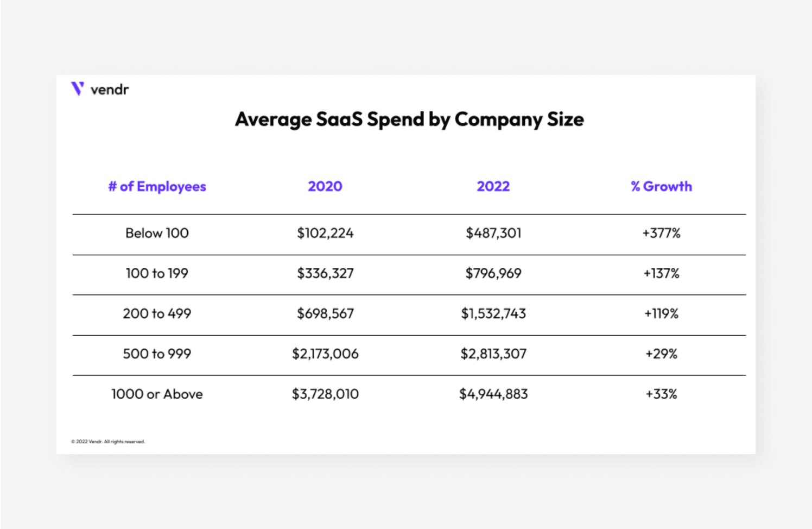Select the 1000 or Above row label
812x529 pixels.
click(x=157, y=394)
